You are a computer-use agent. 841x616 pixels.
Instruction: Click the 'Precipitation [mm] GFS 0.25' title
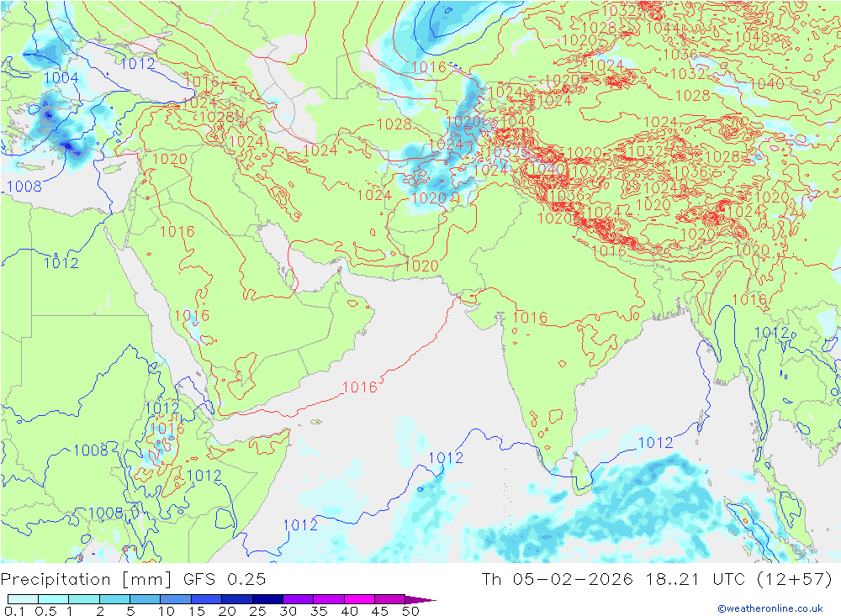click(133, 580)
